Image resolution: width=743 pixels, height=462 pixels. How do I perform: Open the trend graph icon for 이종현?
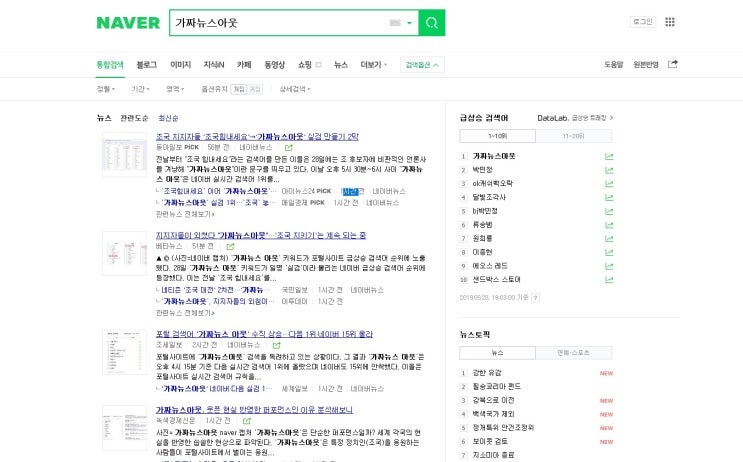point(609,253)
